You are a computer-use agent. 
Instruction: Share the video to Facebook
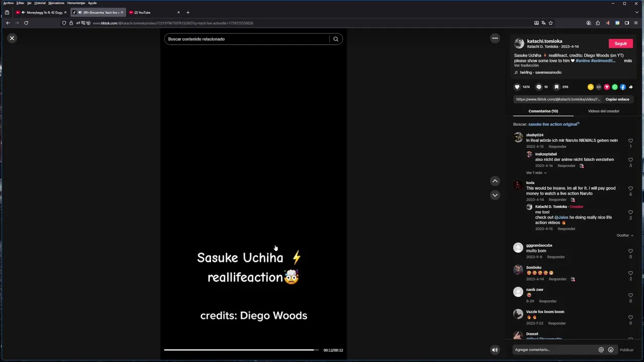(x=623, y=87)
